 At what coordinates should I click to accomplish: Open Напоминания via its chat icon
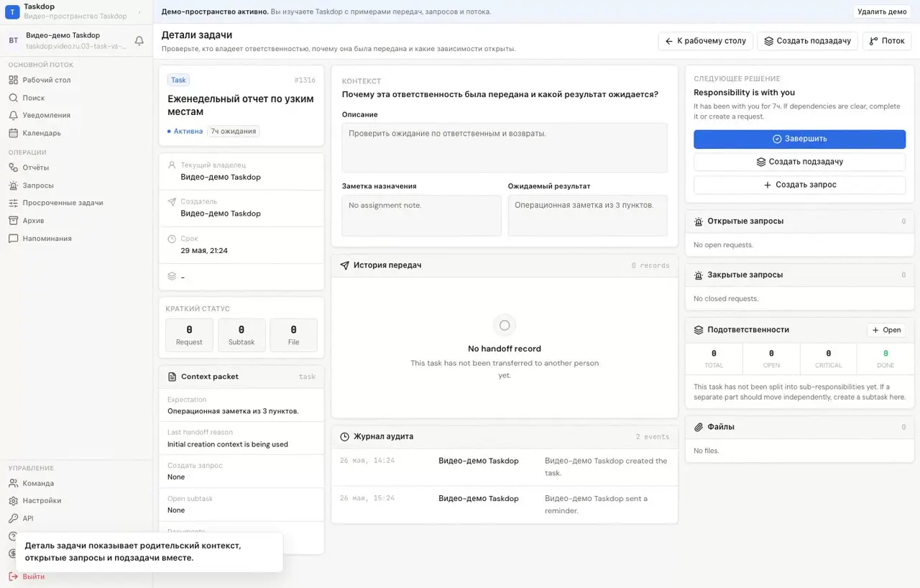coord(13,239)
